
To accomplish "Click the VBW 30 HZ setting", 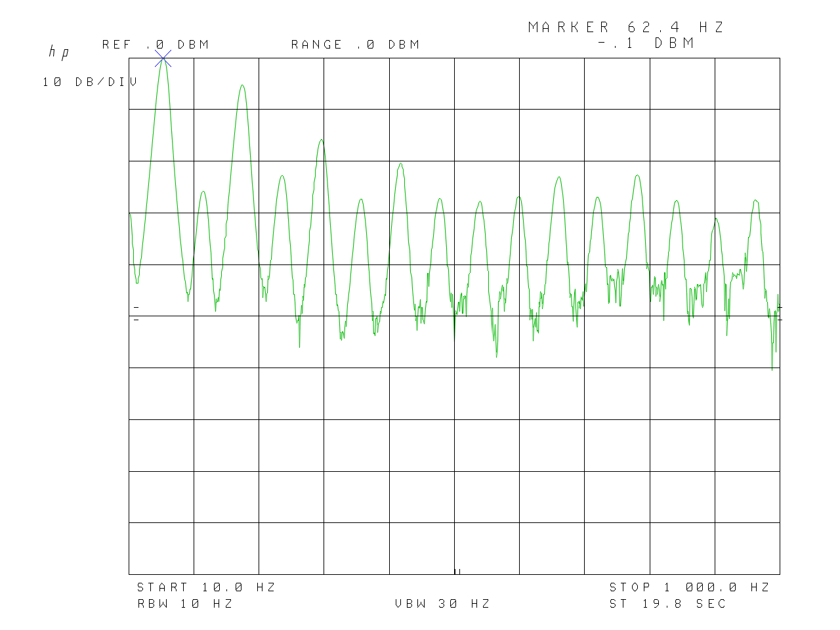I will pos(442,604).
